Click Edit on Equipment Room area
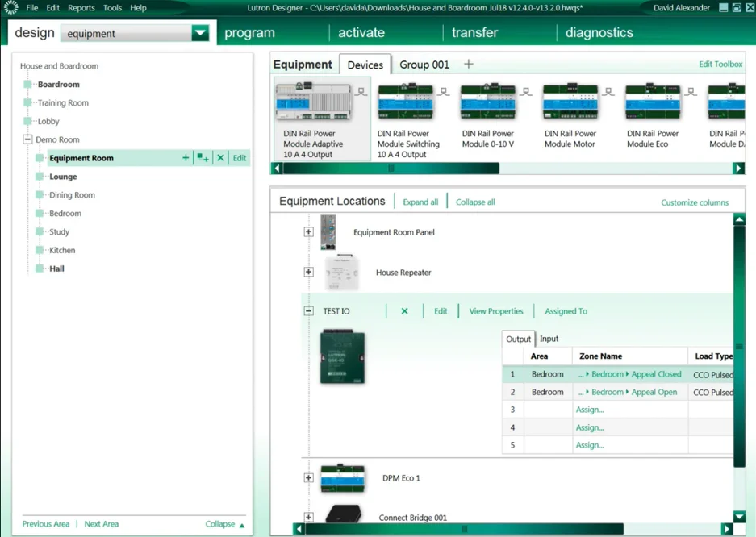This screenshot has height=537, width=756. pos(240,158)
